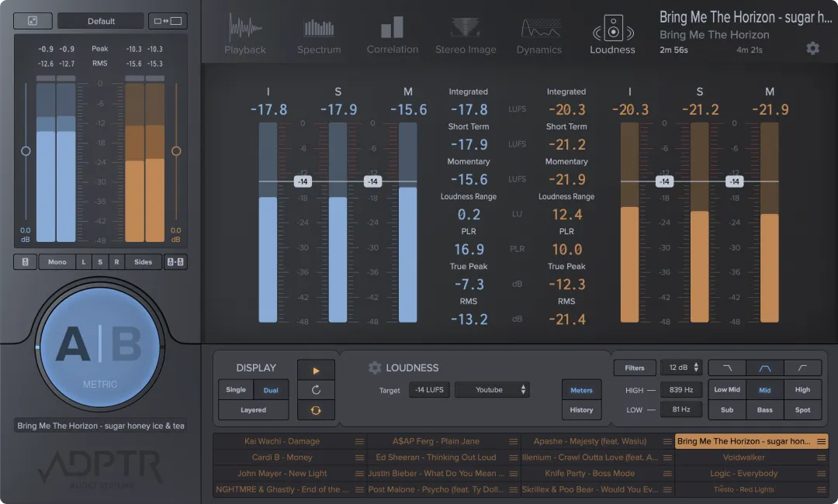Click the speaker icon left of Mono

tap(25, 261)
